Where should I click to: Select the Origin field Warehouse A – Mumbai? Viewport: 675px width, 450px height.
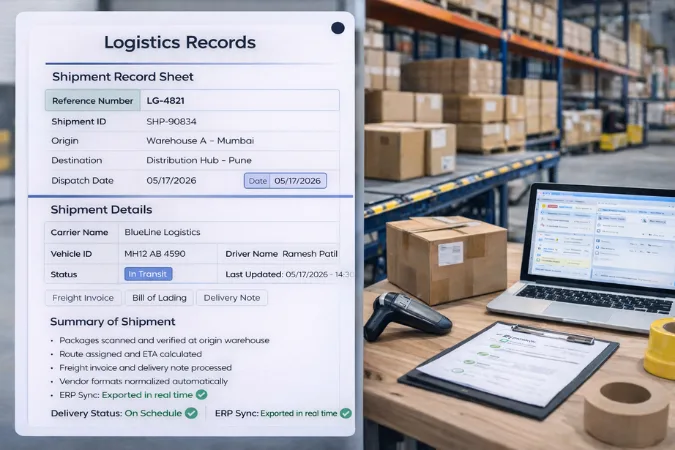click(x=198, y=141)
